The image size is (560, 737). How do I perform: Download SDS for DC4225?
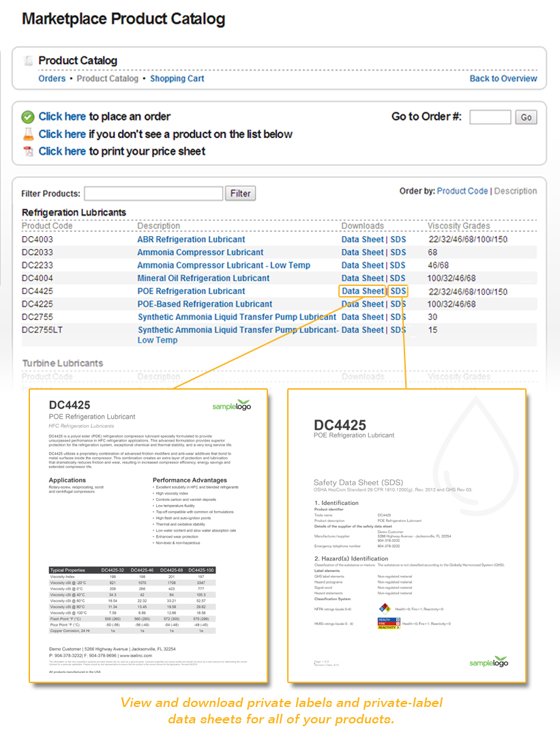coord(398,304)
